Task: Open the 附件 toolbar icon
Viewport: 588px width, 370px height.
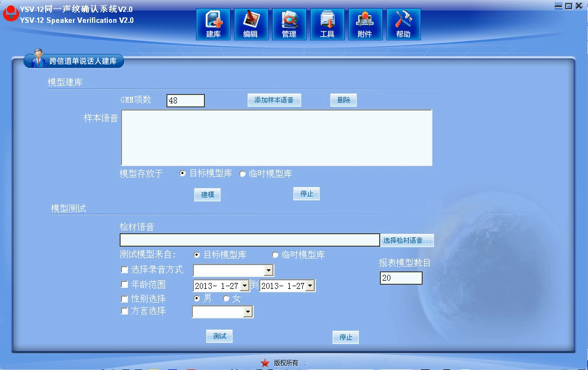Action: (365, 24)
